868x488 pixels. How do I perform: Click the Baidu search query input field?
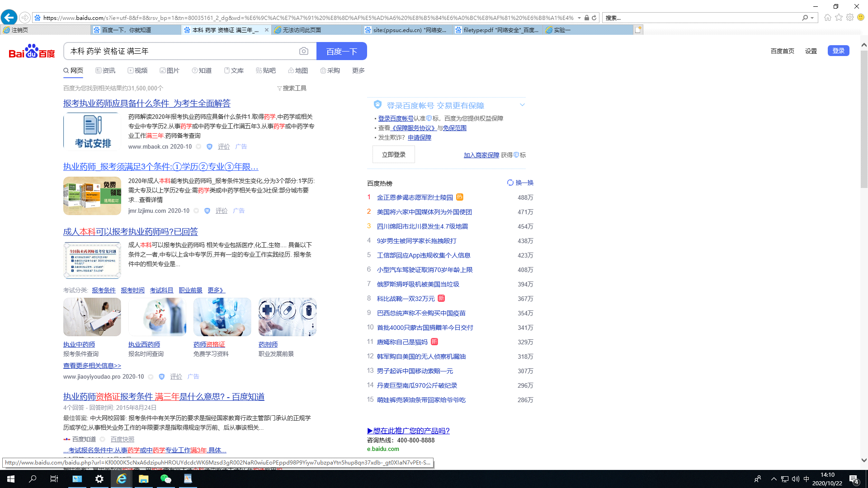click(181, 51)
